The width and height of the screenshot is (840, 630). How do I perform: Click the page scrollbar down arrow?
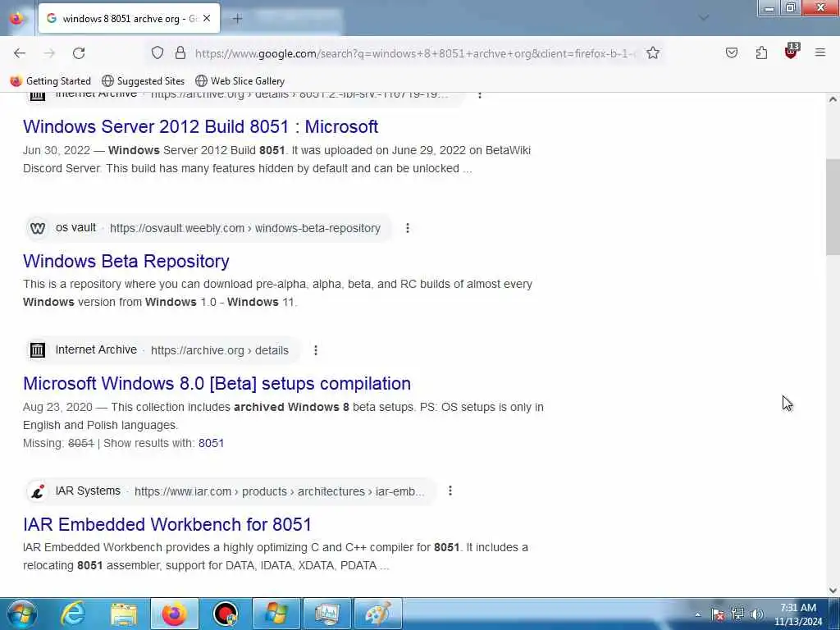[833, 590]
